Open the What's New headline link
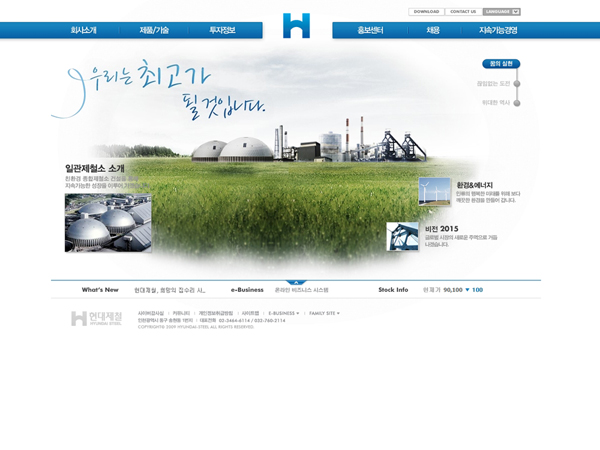600x450 pixels. [x=169, y=290]
